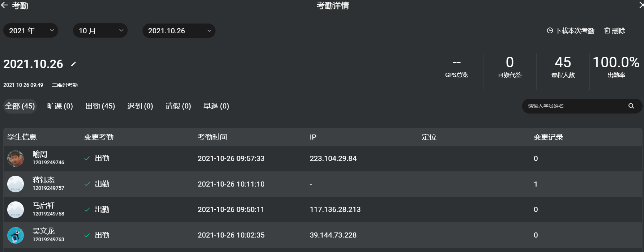Click 吴文龙's blue avatar icon
The height and width of the screenshot is (252, 644).
[16, 235]
